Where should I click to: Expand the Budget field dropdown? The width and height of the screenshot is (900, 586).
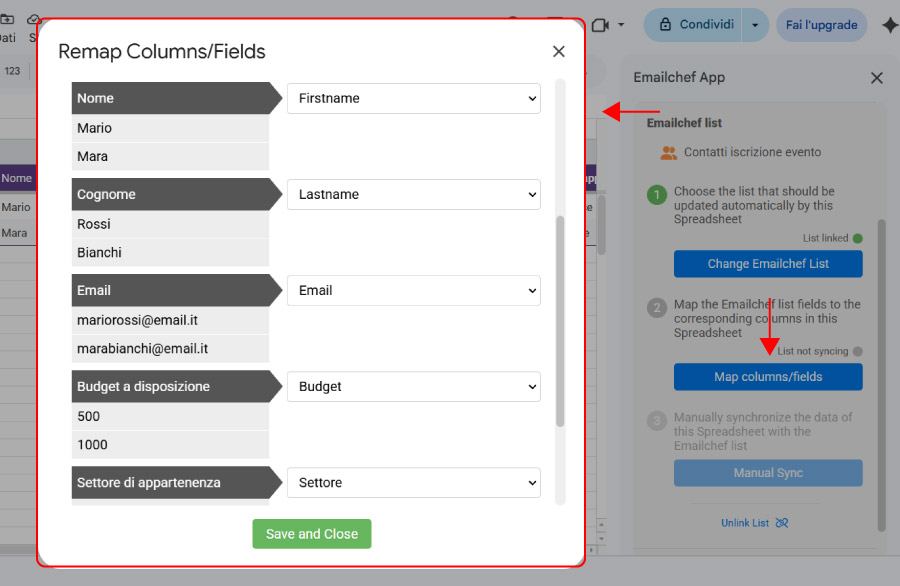413,387
